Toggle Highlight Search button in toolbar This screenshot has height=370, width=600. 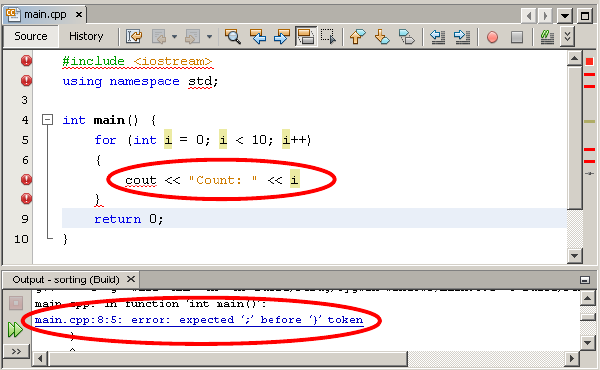[306, 37]
